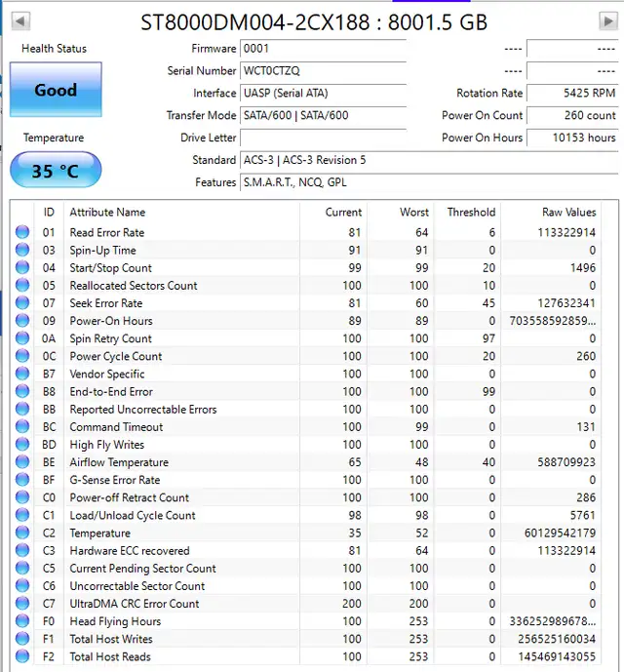This screenshot has height=672, width=624.
Task: Click status icon for UltraDMA CRC Error Count
Action: point(22,603)
